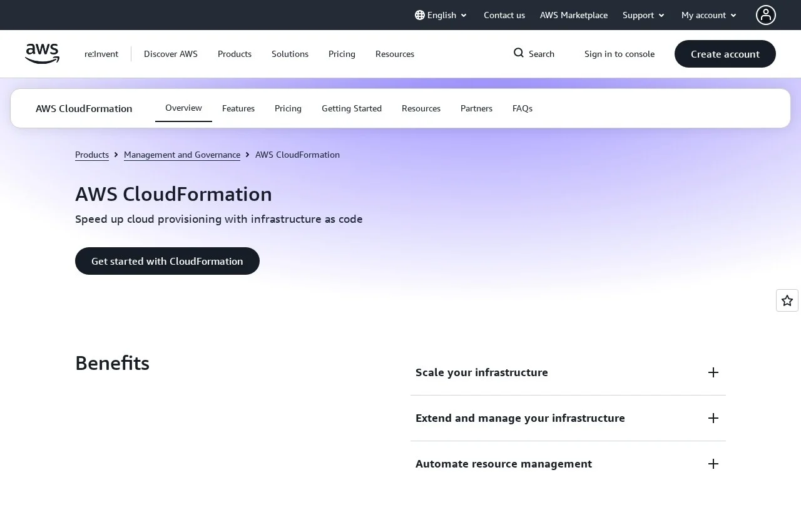The image size is (801, 532).
Task: Visit the AWS Marketplace link
Action: click(x=574, y=15)
